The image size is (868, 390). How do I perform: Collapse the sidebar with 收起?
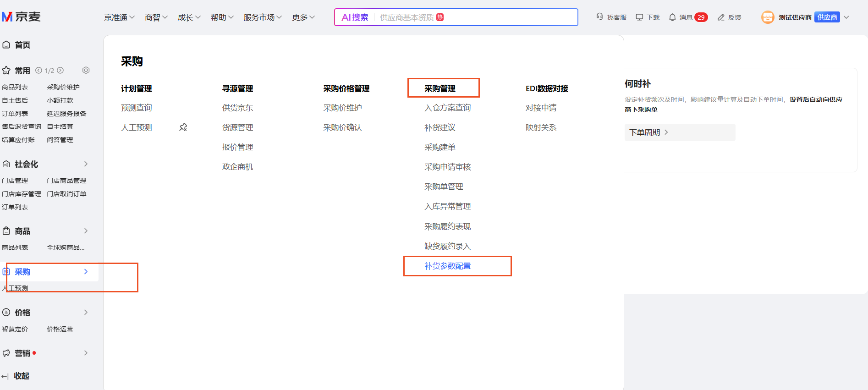point(16,376)
